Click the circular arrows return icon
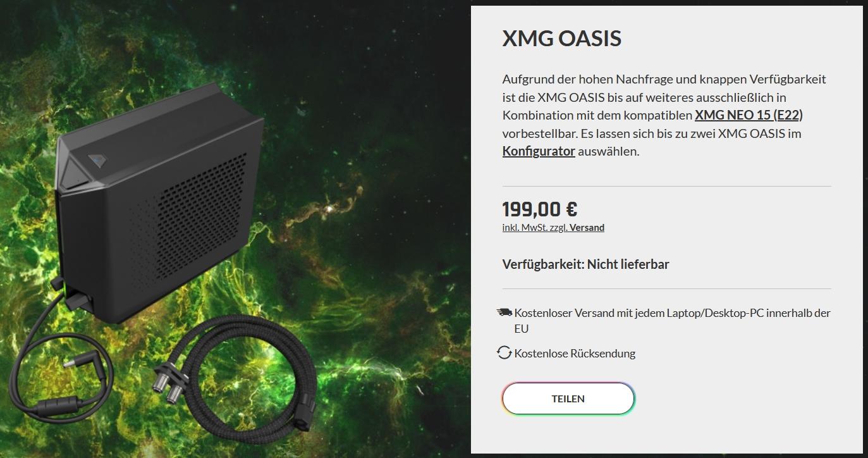Screen dimensions: 868x458 point(504,353)
